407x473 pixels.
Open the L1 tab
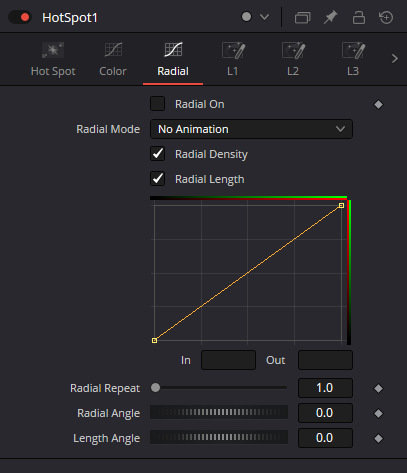(x=233, y=60)
